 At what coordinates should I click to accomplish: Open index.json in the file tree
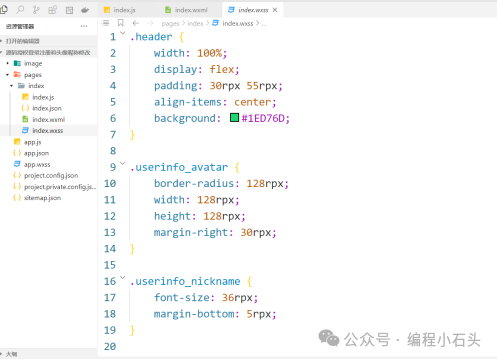pyautogui.click(x=48, y=108)
